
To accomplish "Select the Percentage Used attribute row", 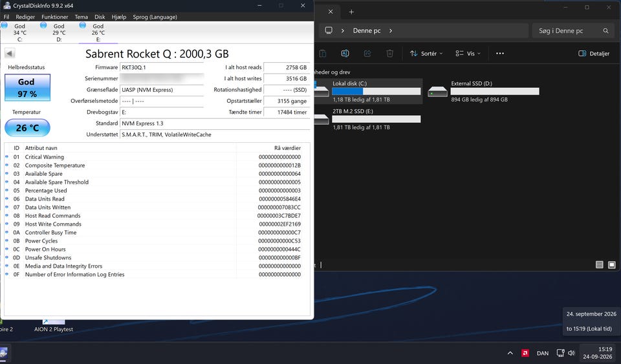I will (x=153, y=190).
